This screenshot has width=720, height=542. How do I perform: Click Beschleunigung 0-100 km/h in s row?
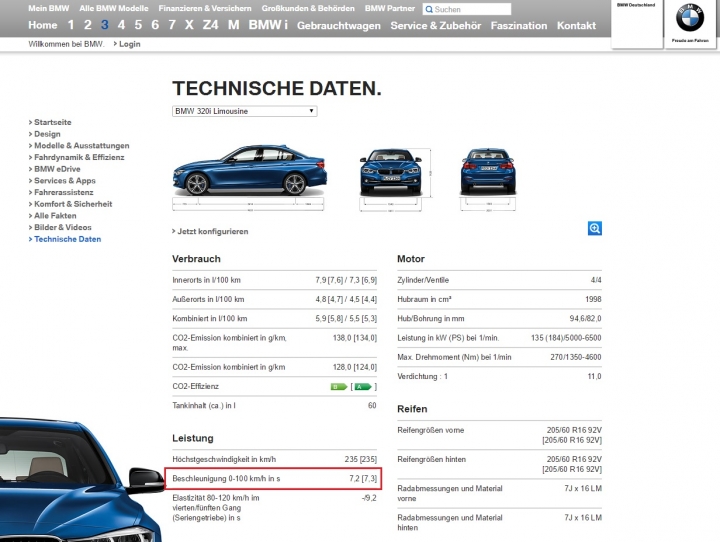pyautogui.click(x=273, y=479)
